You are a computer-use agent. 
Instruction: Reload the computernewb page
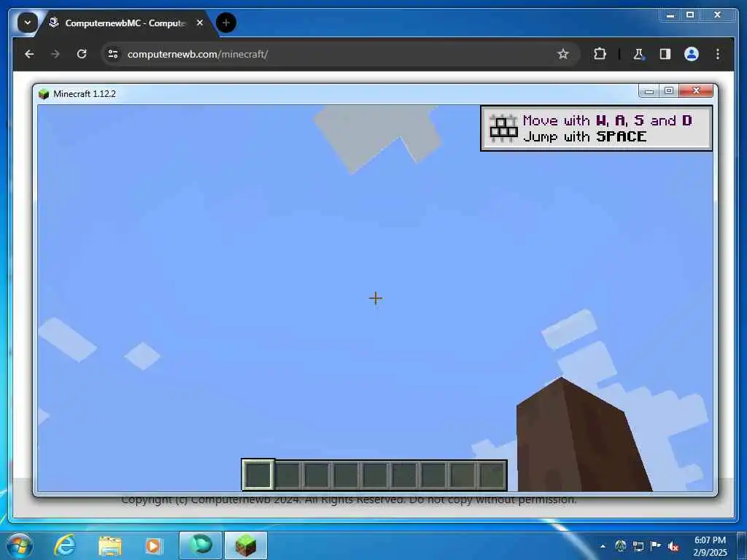(x=82, y=54)
